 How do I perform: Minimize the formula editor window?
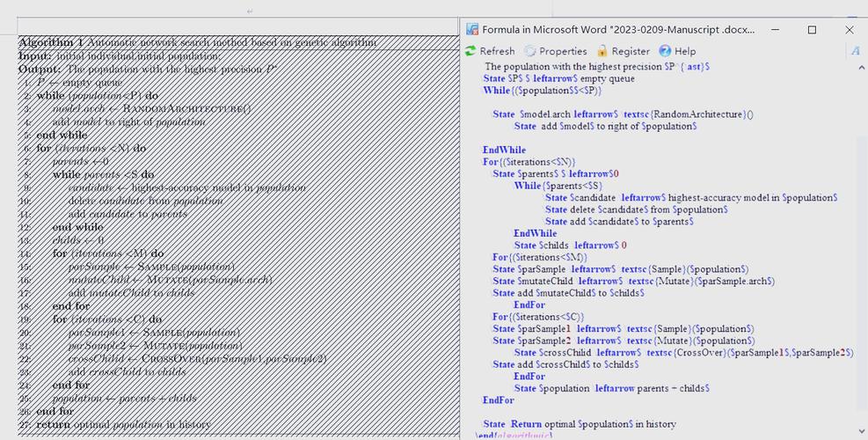775,29
